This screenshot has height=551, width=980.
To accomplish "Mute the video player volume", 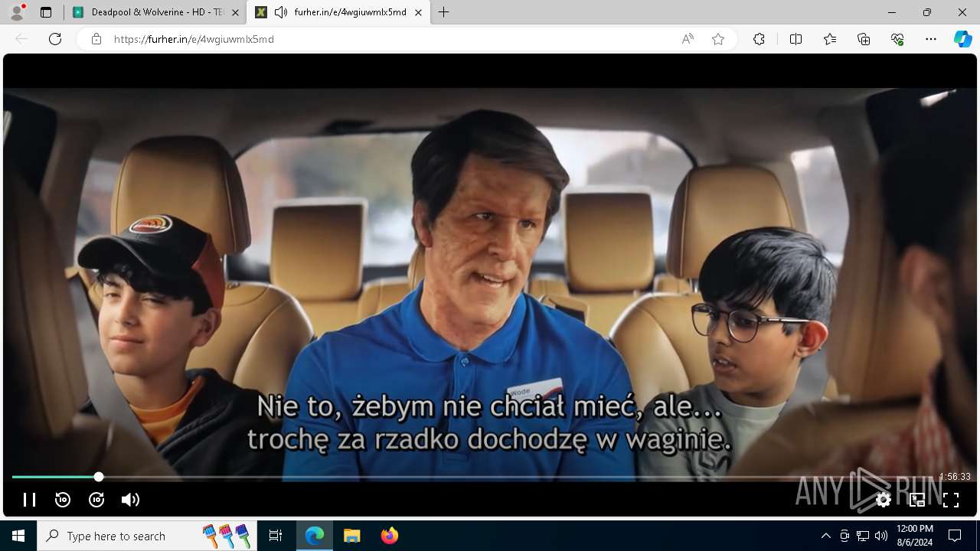I will (130, 500).
